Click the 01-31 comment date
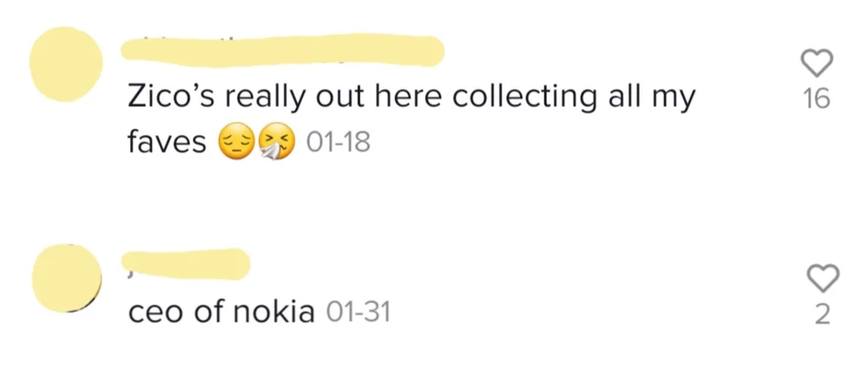The height and width of the screenshot is (389, 868). [x=358, y=312]
